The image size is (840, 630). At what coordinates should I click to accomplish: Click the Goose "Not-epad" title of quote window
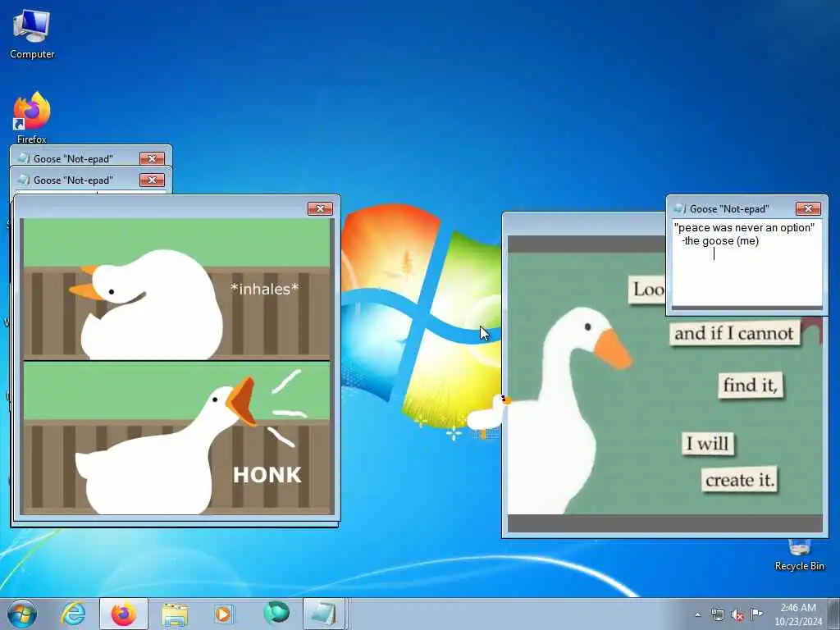pyautogui.click(x=729, y=209)
